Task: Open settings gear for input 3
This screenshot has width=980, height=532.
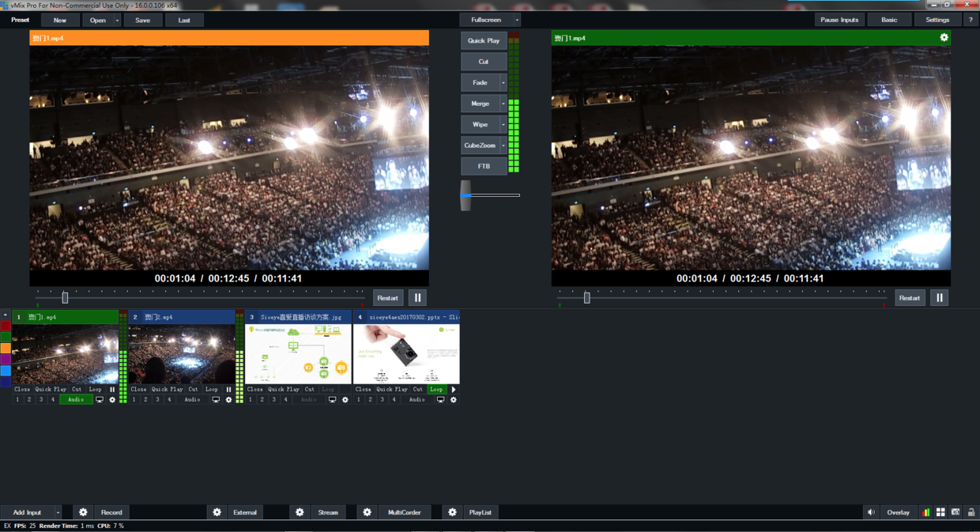Action: (x=345, y=400)
